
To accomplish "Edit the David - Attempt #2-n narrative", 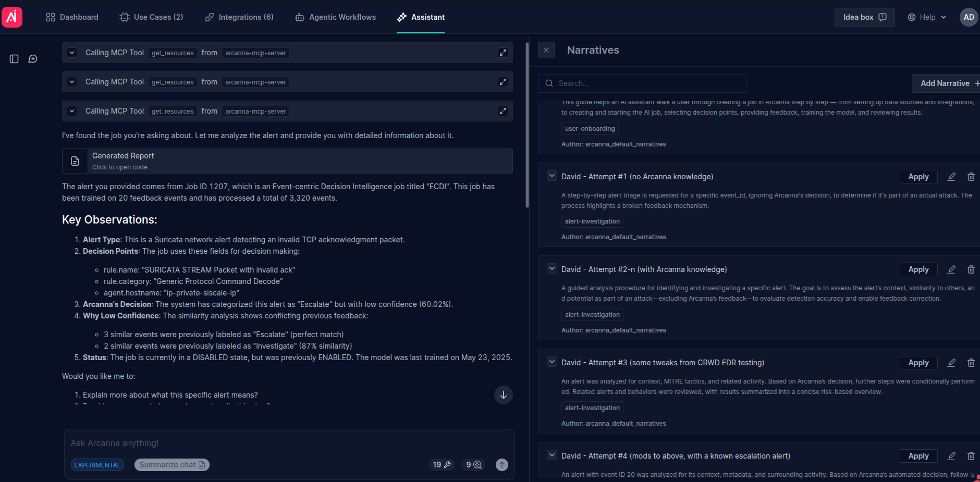I will (951, 269).
